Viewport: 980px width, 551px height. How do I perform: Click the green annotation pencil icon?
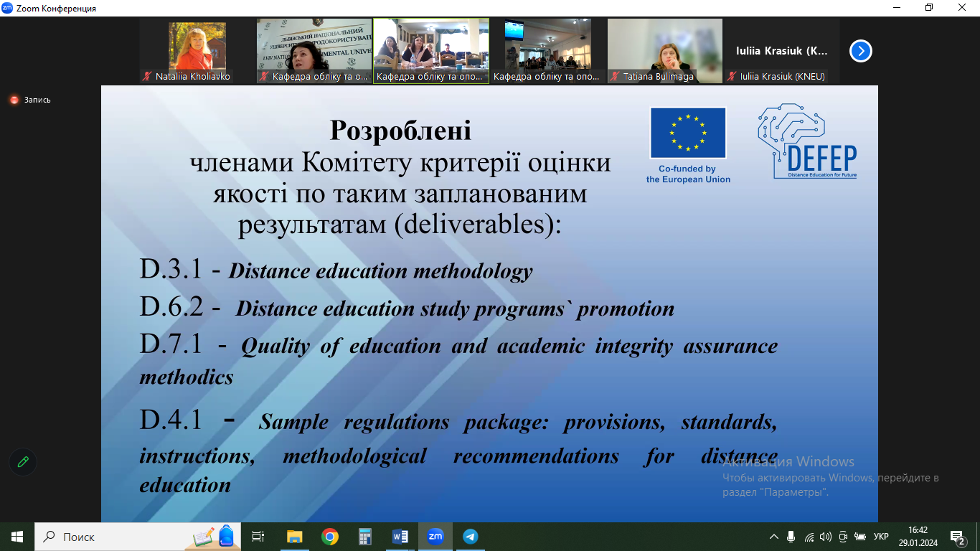tap(23, 462)
